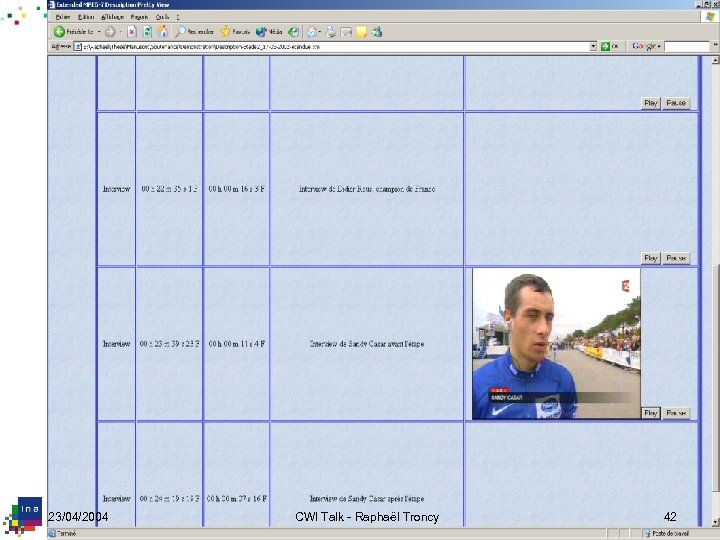The image size is (720, 540).
Task: Open the Média globe toolbar button
Action: [x=269, y=32]
